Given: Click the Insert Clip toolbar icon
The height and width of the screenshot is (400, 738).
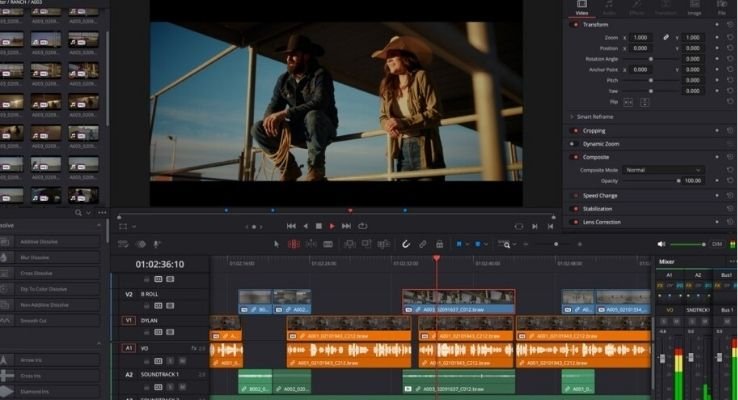Looking at the screenshot, I should pyautogui.click(x=350, y=244).
